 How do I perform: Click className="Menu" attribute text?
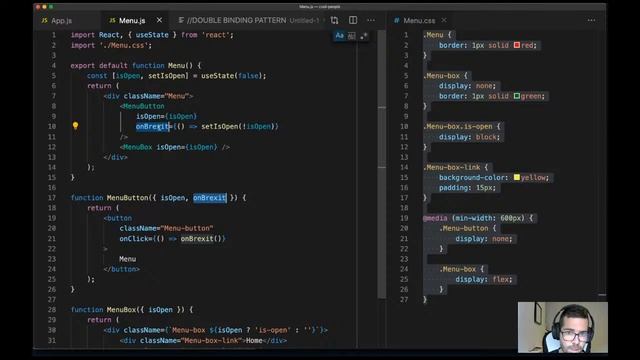tap(156, 96)
